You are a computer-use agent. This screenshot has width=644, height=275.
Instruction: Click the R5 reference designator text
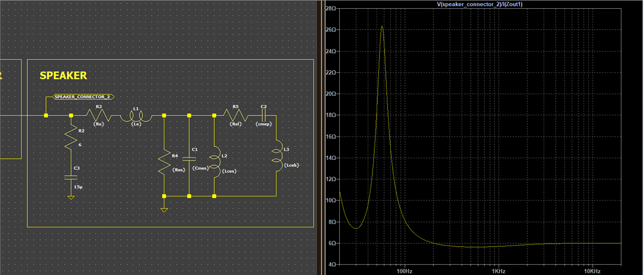pos(236,107)
